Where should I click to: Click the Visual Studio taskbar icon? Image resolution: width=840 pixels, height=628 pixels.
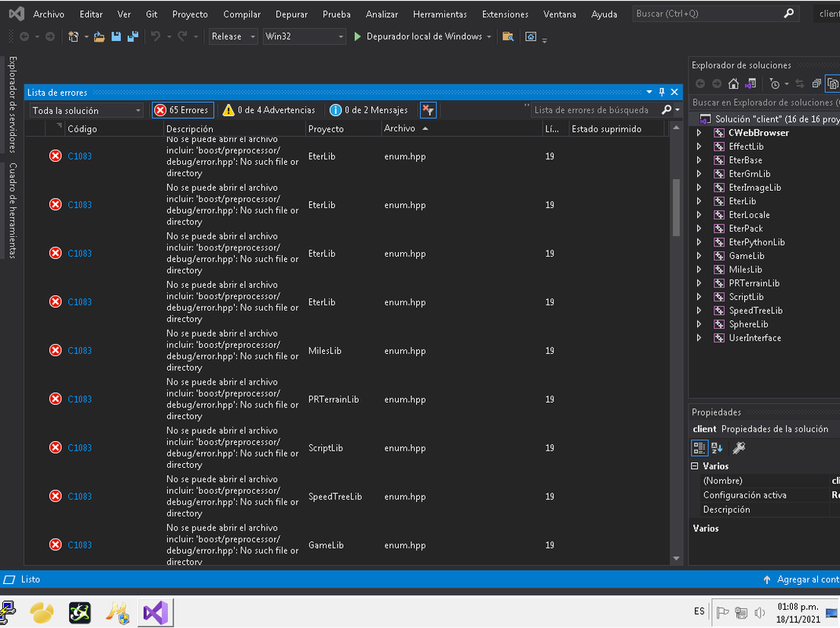point(156,612)
